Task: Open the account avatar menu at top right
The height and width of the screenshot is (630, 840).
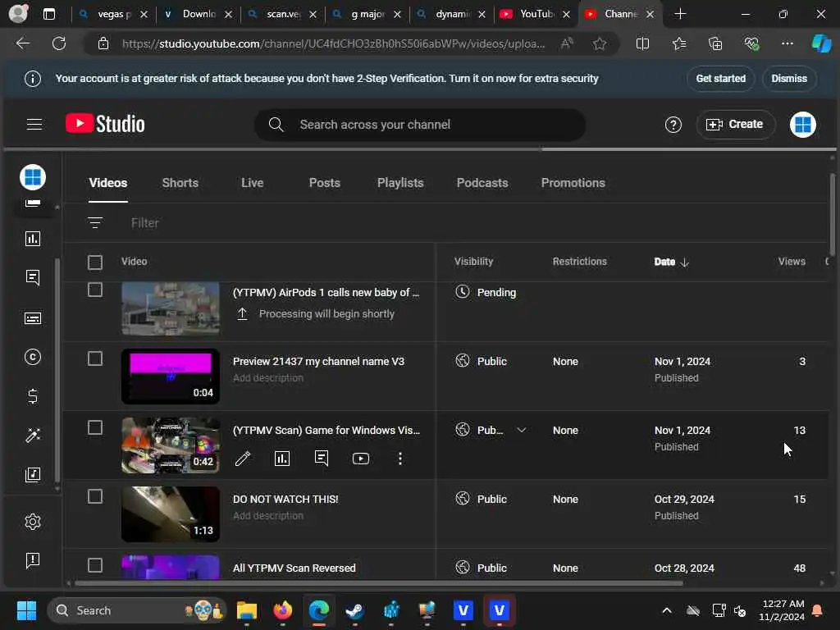Action: click(x=802, y=125)
